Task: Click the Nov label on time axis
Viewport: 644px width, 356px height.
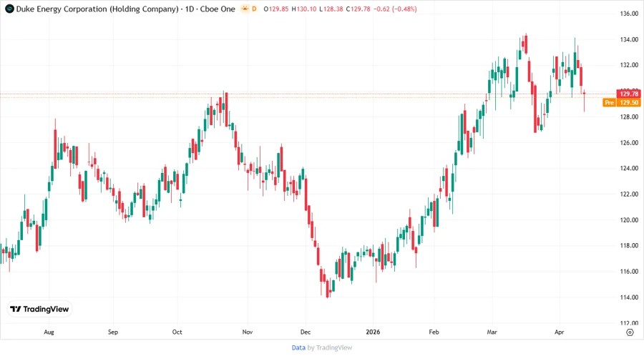Action: pos(248,332)
